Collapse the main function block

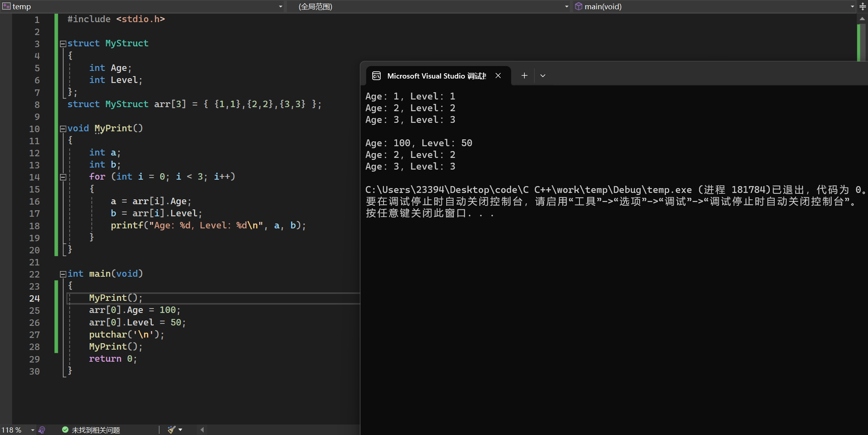click(x=63, y=274)
